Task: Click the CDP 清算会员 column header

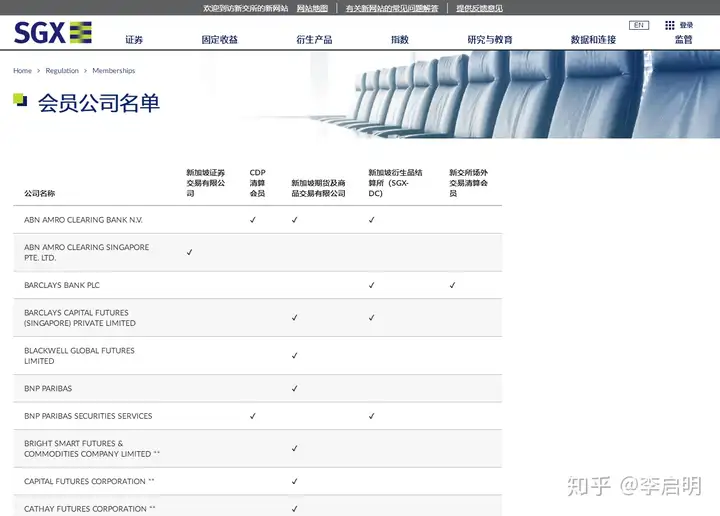Action: (258, 183)
